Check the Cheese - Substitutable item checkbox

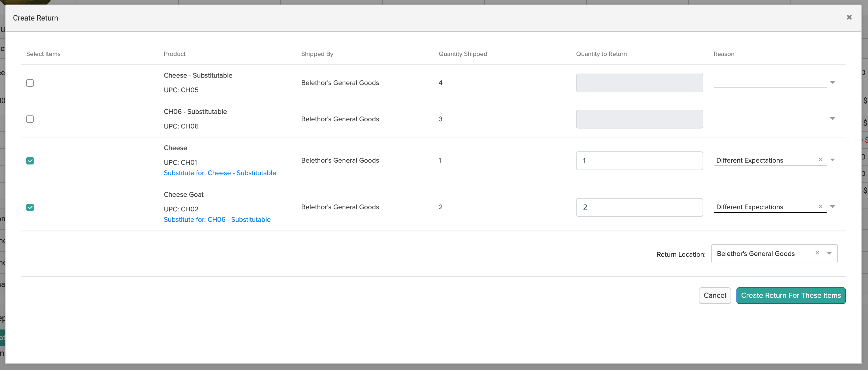click(x=30, y=83)
